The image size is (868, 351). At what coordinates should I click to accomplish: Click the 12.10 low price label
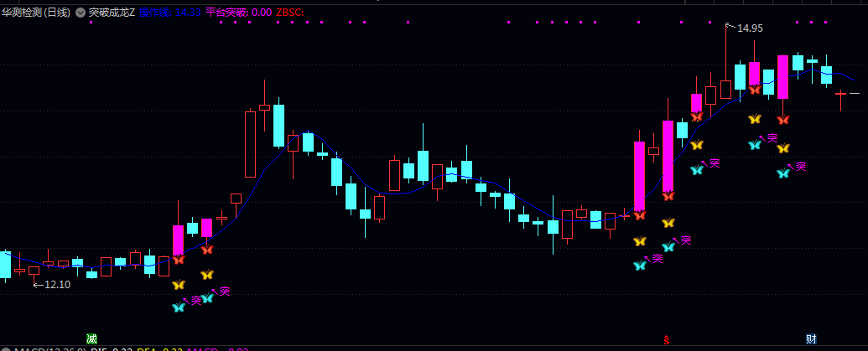(x=58, y=285)
